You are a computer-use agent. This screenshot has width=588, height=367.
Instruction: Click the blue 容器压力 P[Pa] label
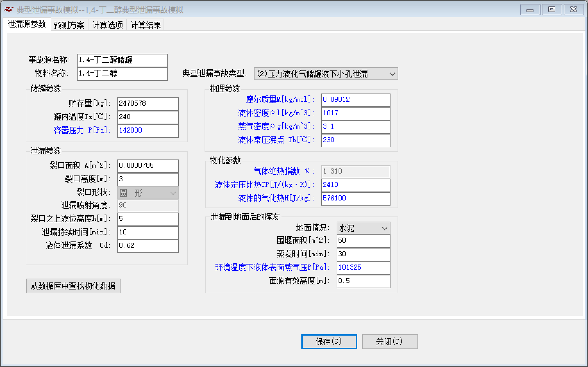tap(82, 130)
